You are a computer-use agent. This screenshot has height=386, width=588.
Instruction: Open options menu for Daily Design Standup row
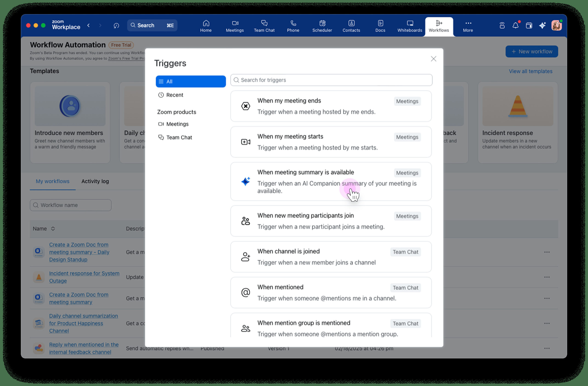click(x=547, y=252)
